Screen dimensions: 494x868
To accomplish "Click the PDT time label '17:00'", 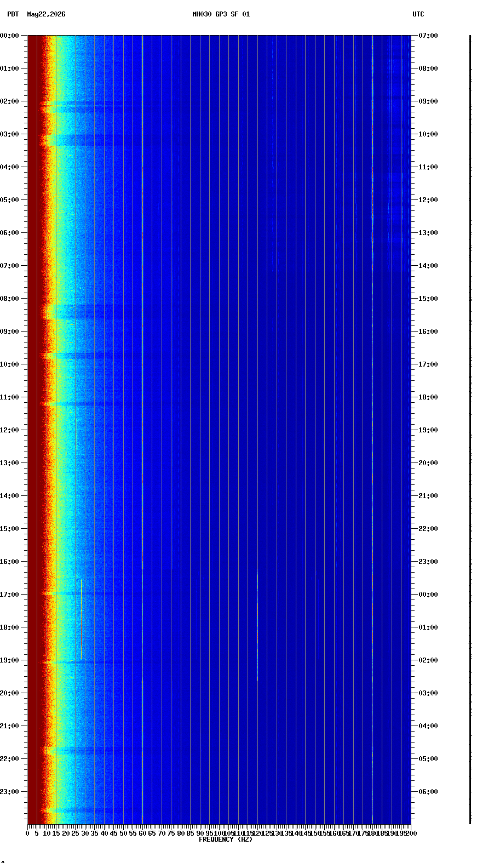I will coord(9,595).
